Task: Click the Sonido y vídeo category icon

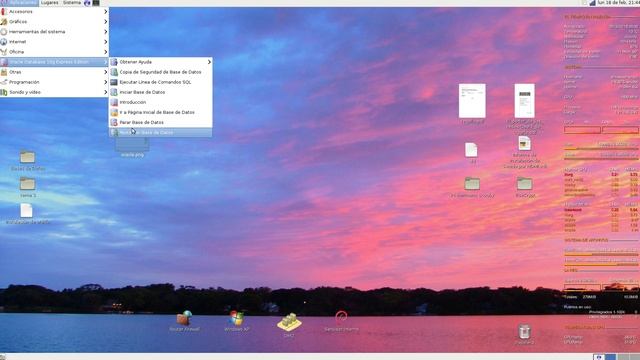Action: (x=4, y=92)
